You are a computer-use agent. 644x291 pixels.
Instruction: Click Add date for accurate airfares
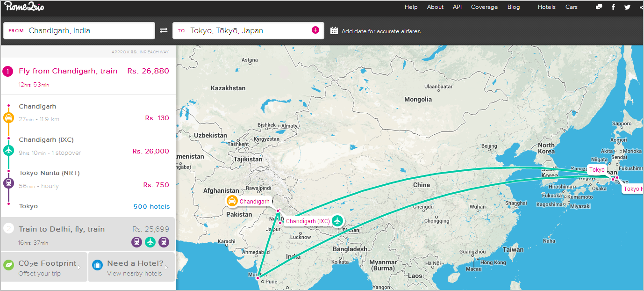tap(381, 31)
